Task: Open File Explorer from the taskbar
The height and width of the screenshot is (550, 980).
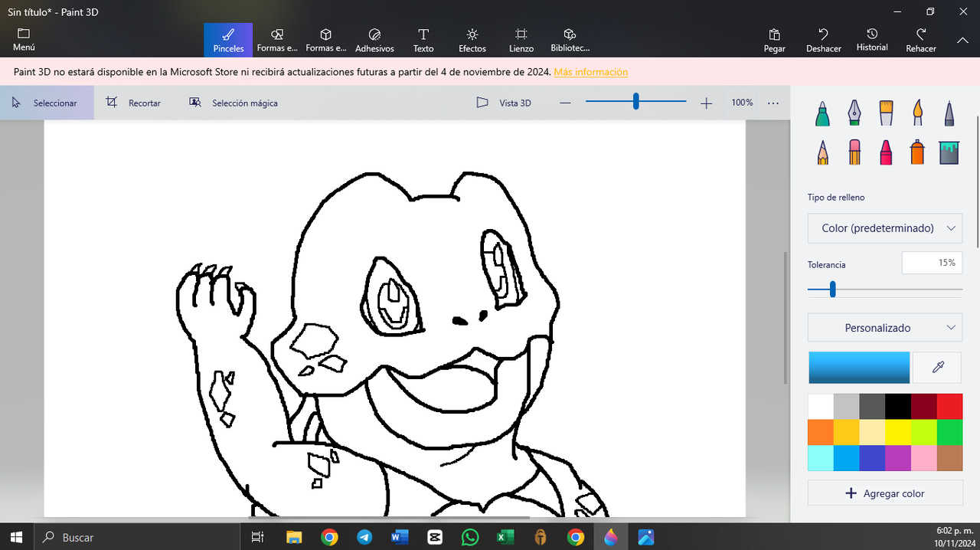Action: (x=294, y=537)
